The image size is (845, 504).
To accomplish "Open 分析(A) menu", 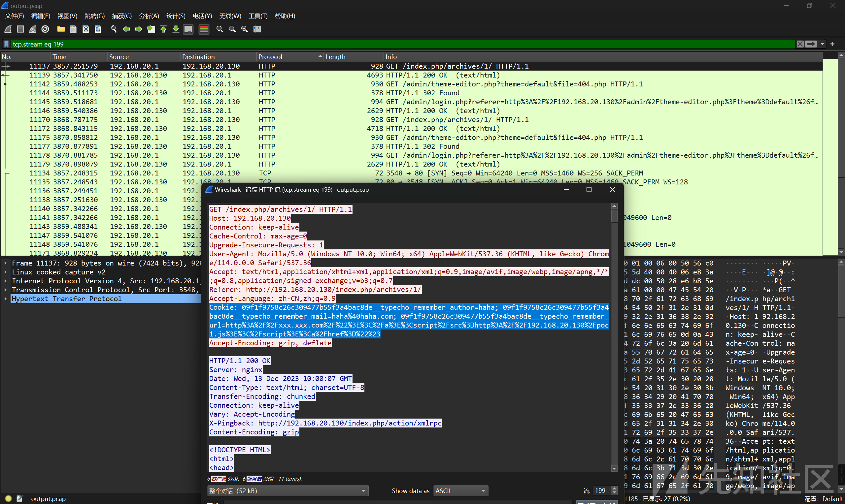I will (149, 16).
